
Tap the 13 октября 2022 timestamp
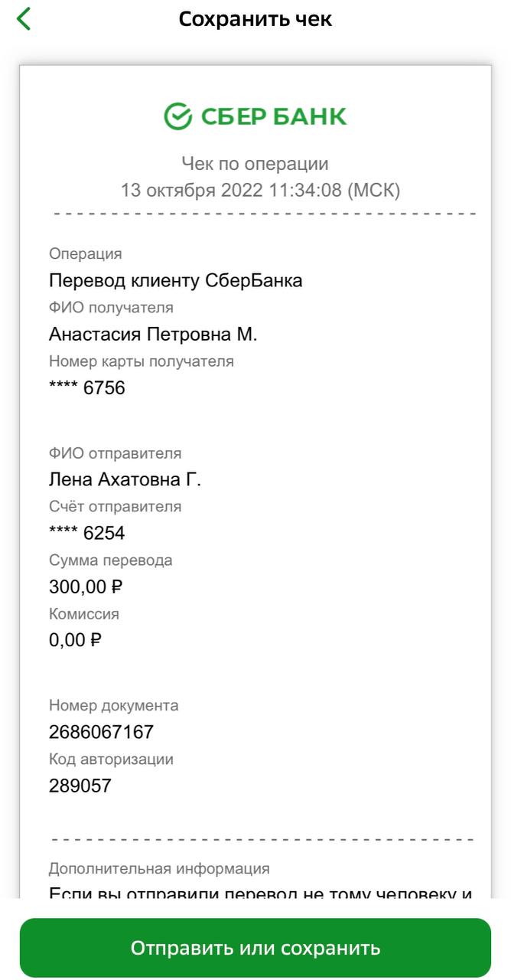(260, 190)
